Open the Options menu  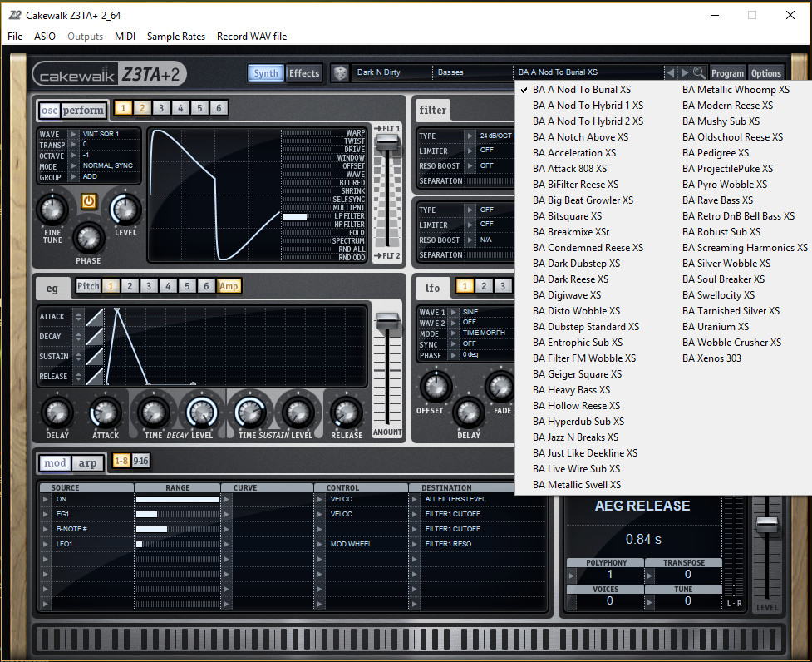765,72
